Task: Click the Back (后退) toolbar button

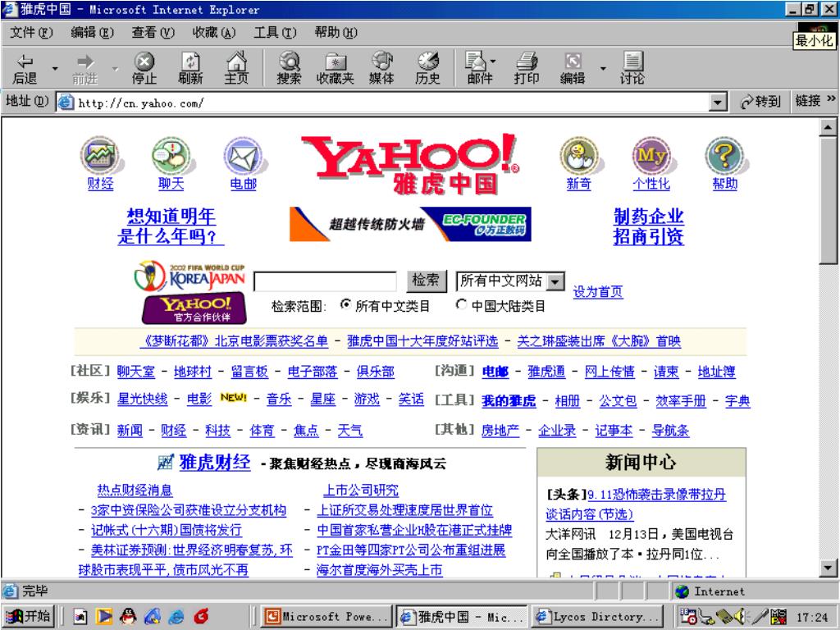Action: point(25,68)
